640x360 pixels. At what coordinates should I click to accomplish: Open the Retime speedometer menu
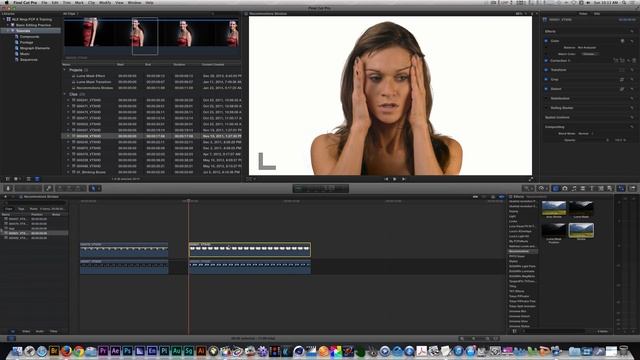[x=542, y=188]
